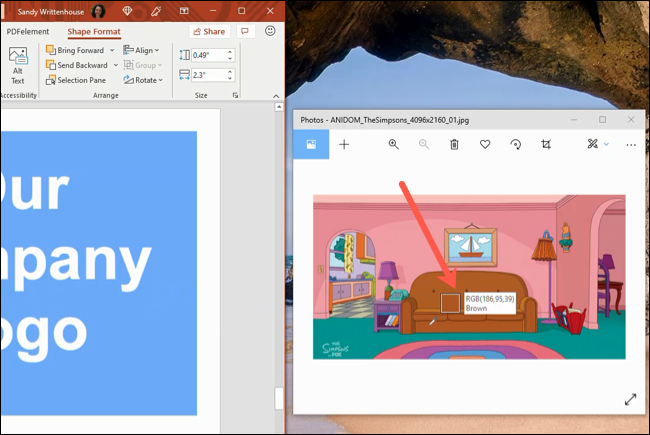The width and height of the screenshot is (650, 435).
Task: Open See more ellipsis menu in Photos
Action: [630, 145]
